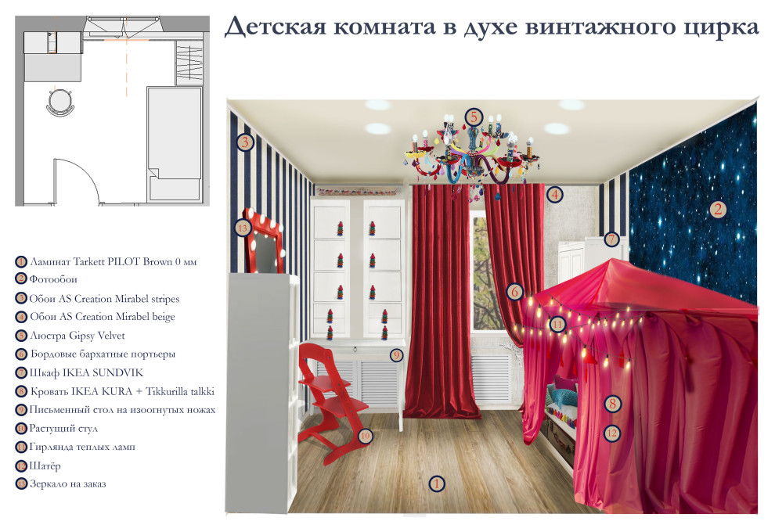Click the round table on the floor plan

click(x=60, y=100)
